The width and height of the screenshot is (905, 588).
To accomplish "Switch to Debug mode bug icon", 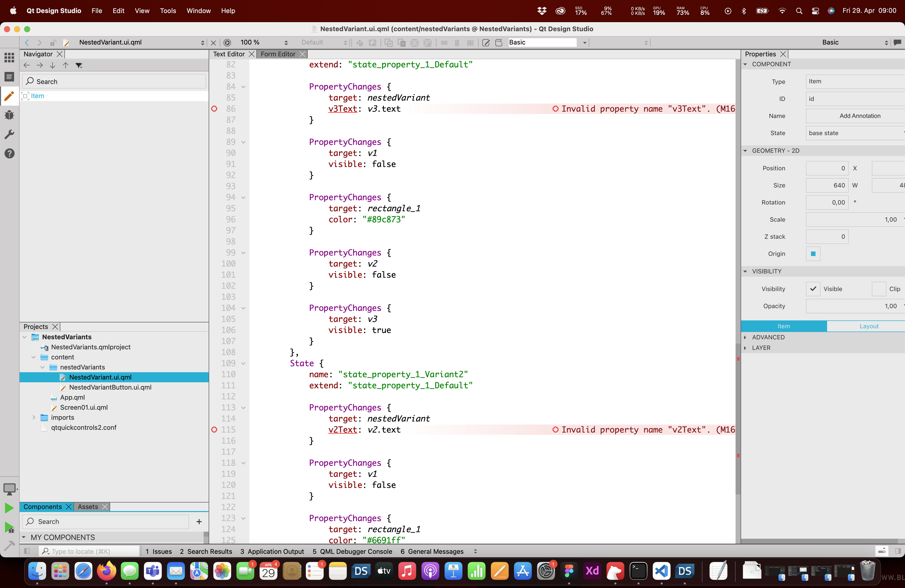I will pyautogui.click(x=9, y=115).
